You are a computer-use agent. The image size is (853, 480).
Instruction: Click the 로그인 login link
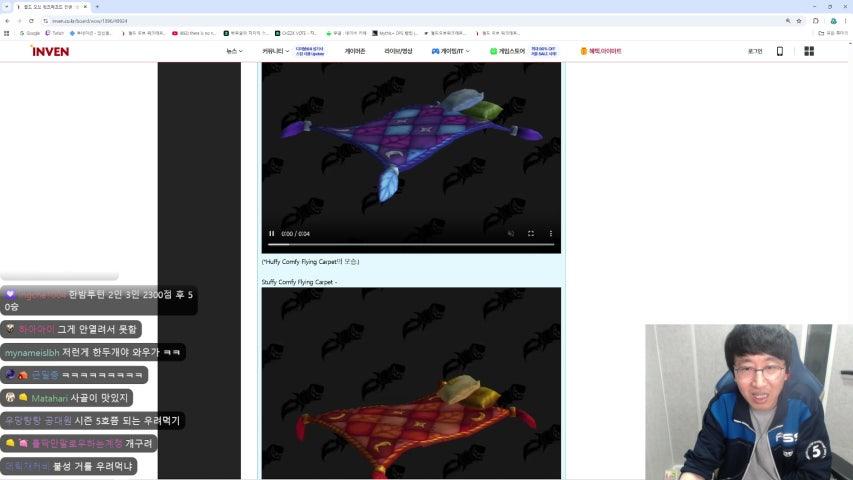point(755,51)
